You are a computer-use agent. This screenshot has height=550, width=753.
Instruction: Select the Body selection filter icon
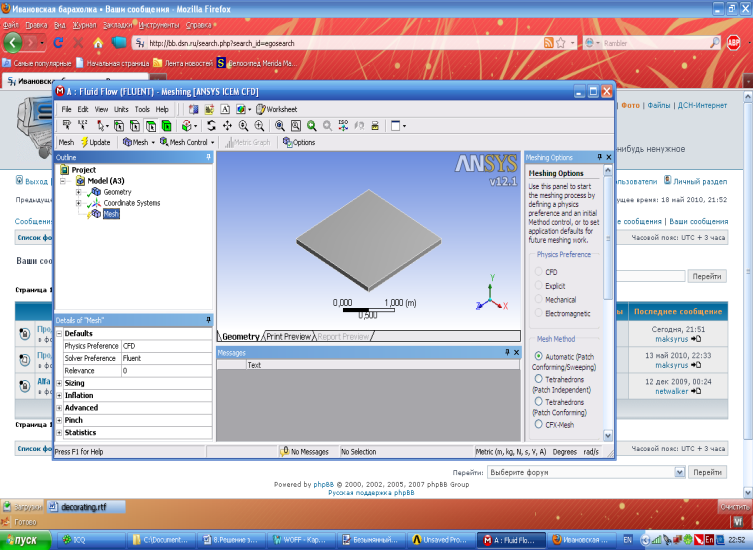(x=167, y=126)
